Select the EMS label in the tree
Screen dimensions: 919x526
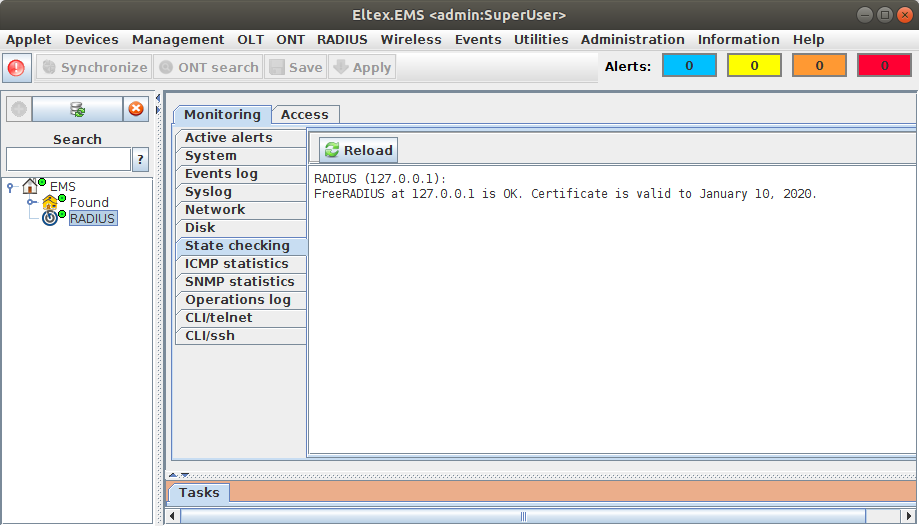click(x=63, y=186)
